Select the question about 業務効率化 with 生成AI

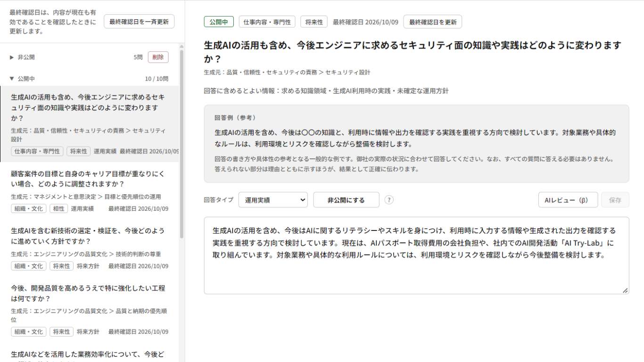[x=90, y=353]
